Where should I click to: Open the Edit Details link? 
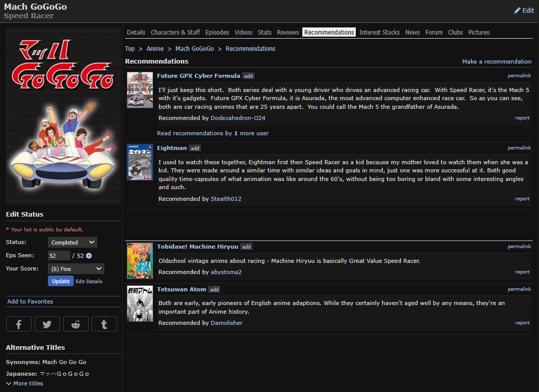click(89, 282)
